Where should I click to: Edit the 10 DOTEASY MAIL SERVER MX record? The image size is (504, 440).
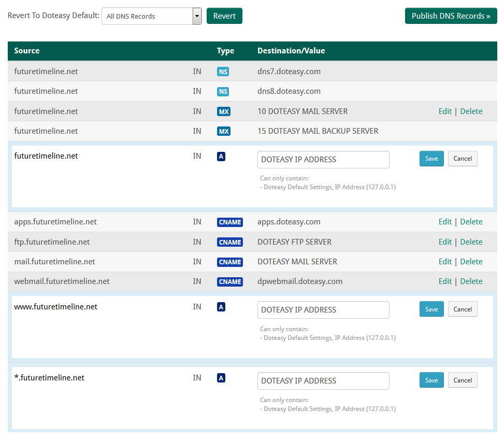pyautogui.click(x=445, y=111)
